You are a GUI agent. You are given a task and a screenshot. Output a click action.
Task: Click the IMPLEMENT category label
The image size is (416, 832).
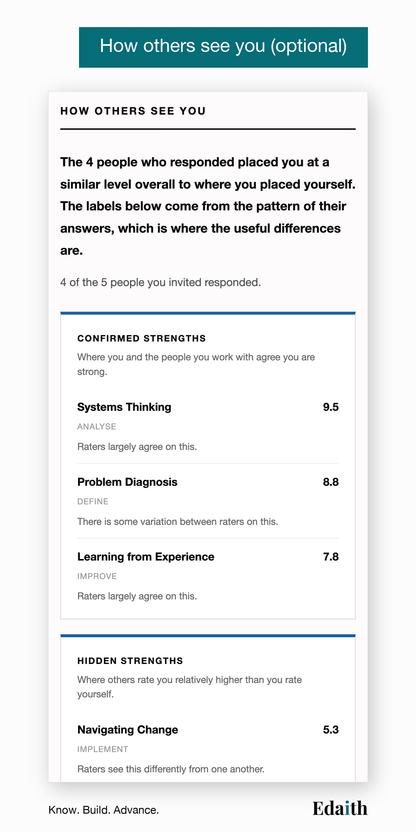tap(103, 749)
